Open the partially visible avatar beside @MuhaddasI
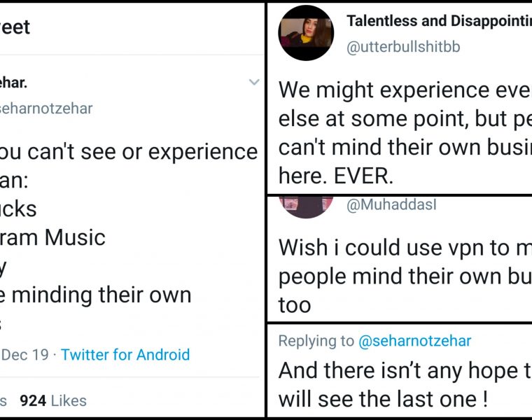532x420 pixels. tap(306, 206)
